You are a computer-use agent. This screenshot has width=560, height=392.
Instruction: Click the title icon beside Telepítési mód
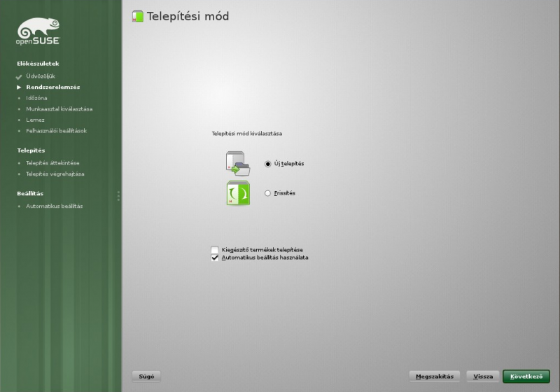137,16
